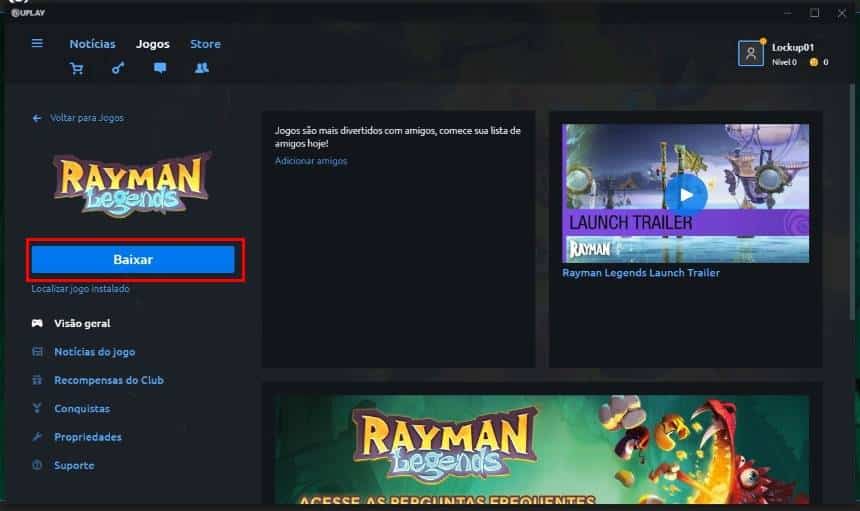Switch to the Store tab
Screen dimensions: 860x511
click(x=205, y=44)
